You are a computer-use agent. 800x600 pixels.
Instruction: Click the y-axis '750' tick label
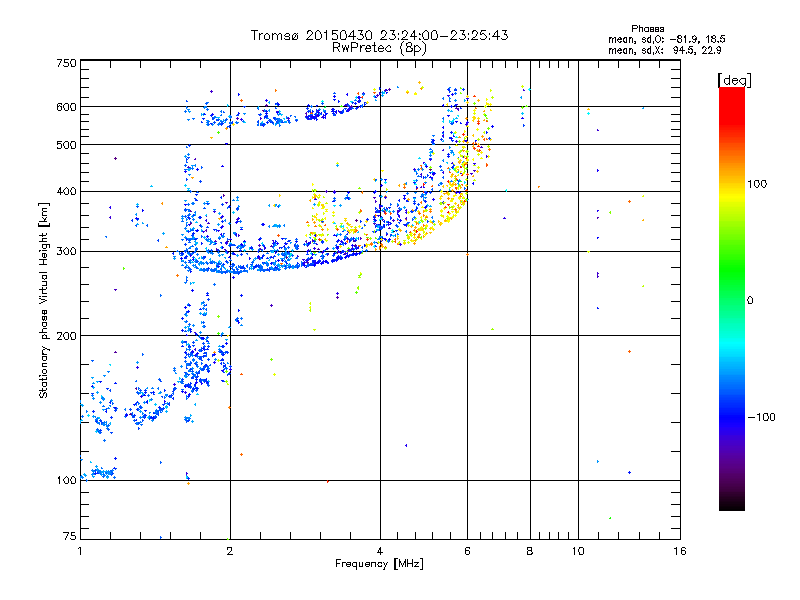coord(66,63)
